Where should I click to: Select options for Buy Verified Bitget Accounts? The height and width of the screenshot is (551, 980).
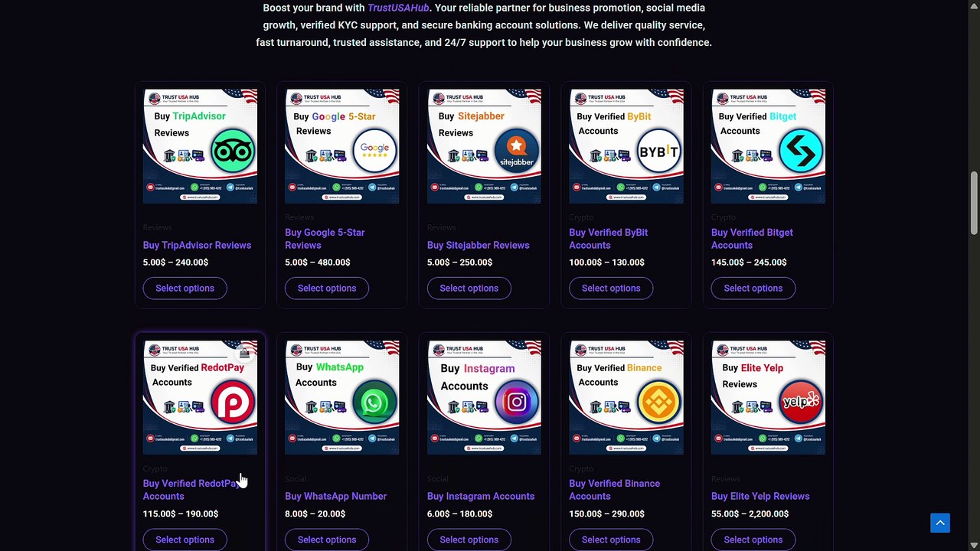pyautogui.click(x=753, y=288)
